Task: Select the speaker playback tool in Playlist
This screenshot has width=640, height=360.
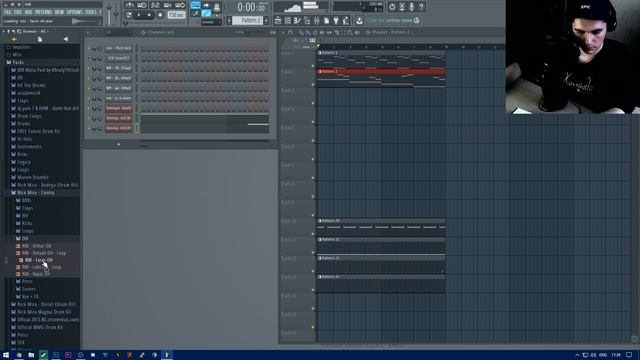Action: tap(357, 32)
